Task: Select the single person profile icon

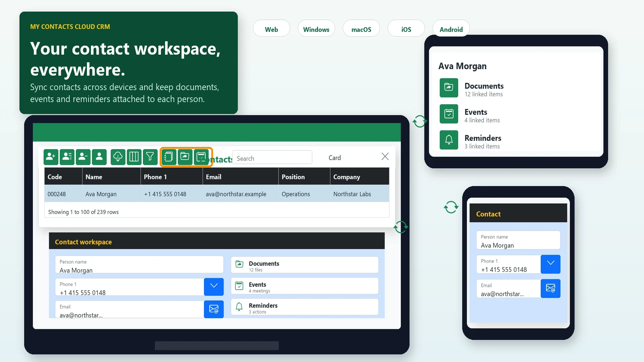Action: coord(99,157)
